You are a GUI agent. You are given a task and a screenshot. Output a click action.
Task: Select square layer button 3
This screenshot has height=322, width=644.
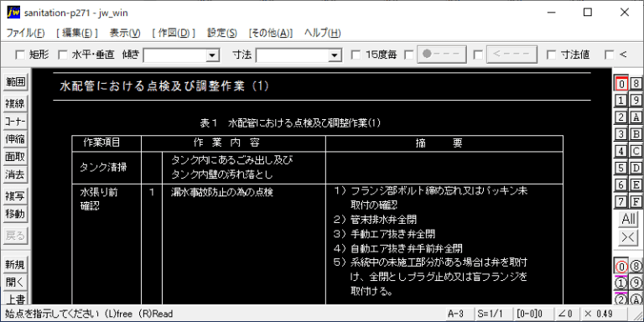point(621,134)
